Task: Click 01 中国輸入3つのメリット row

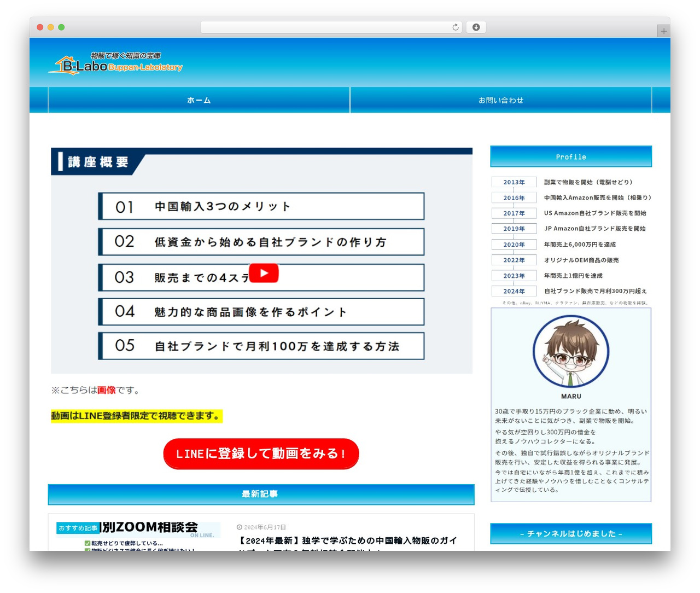Action: [x=261, y=206]
